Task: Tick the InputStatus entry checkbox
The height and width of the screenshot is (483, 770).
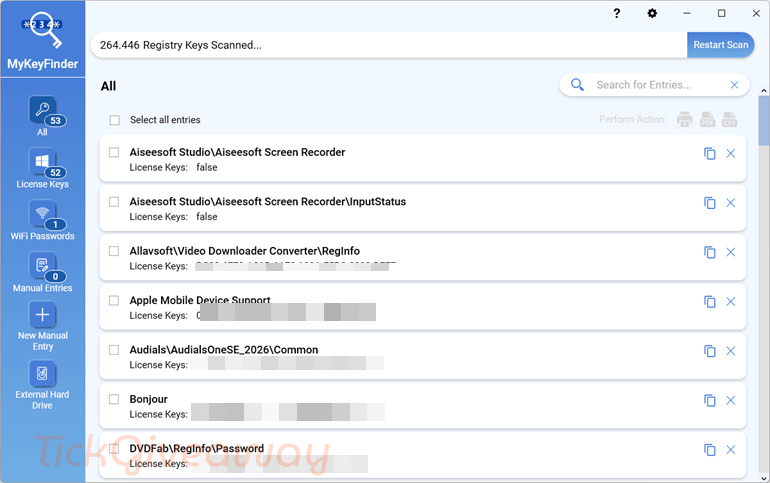Action: coord(114,202)
